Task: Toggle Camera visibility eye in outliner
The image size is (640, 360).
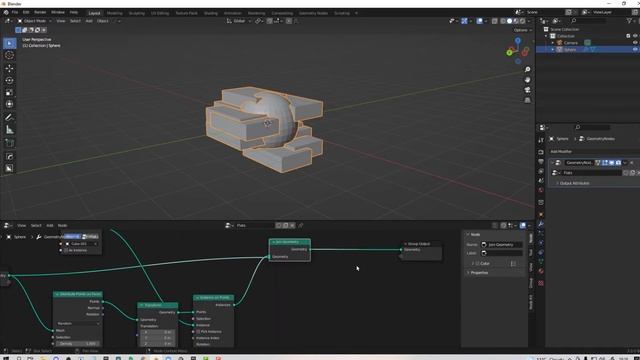Action: click(x=635, y=42)
